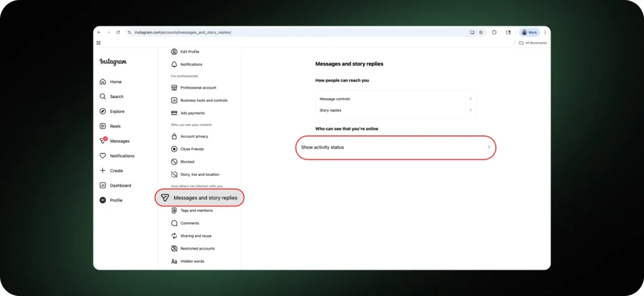644x296 pixels.
Task: Click the Notifications heart icon
Action: coord(103,156)
